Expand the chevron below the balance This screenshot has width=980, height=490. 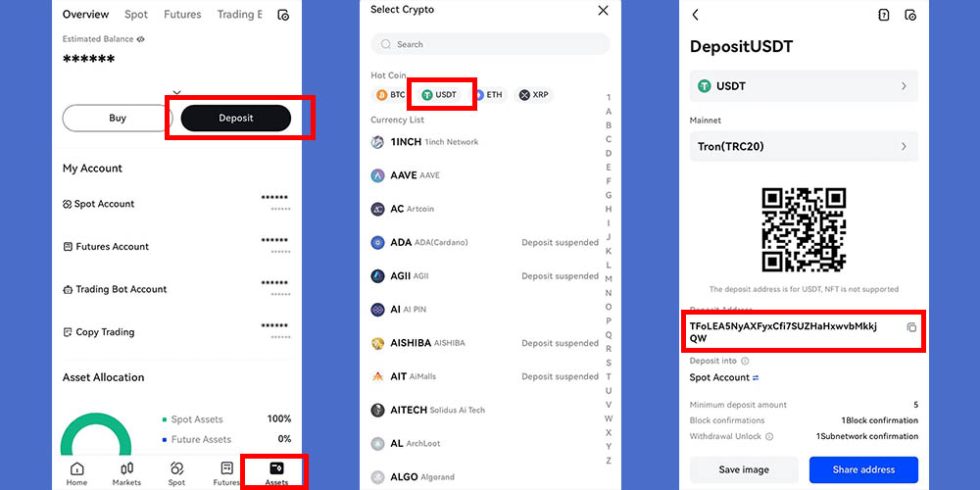pos(176,92)
